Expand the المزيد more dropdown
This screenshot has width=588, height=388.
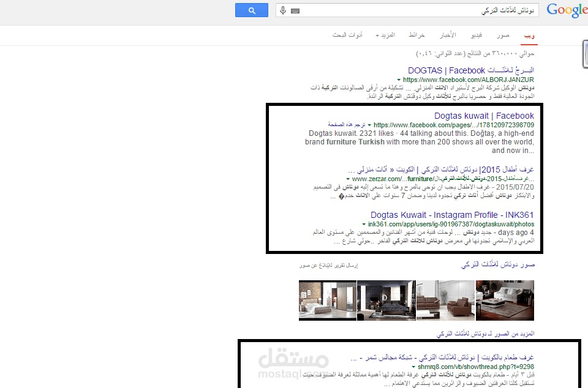pyautogui.click(x=385, y=35)
